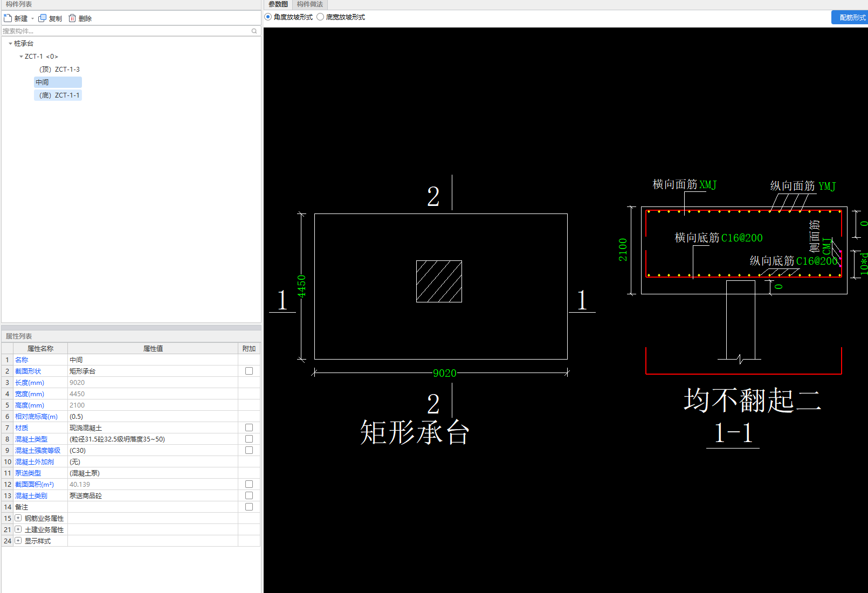
Task: Click the 相对底标高 value (0.5)
Action: coord(153,416)
